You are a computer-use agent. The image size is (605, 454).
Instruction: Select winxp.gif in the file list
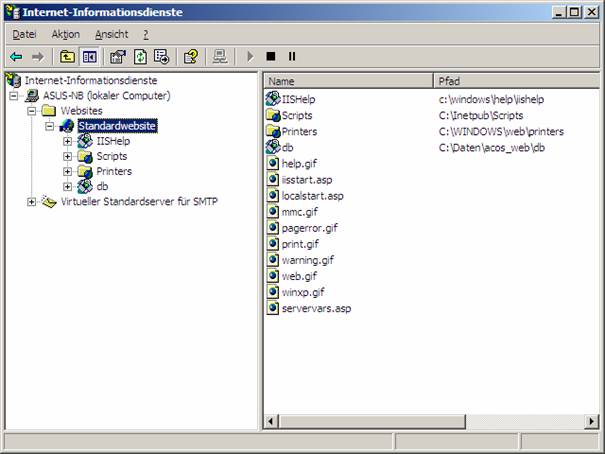pos(303,292)
